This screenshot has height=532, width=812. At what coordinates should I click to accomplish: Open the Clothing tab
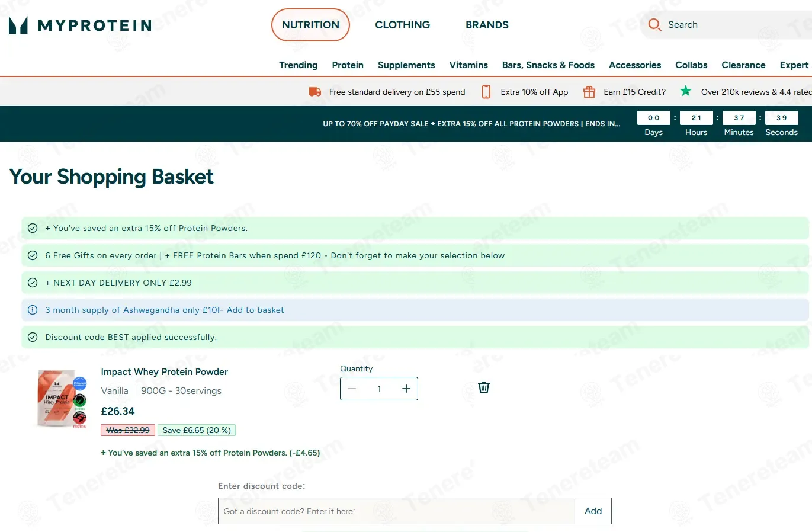pyautogui.click(x=403, y=25)
